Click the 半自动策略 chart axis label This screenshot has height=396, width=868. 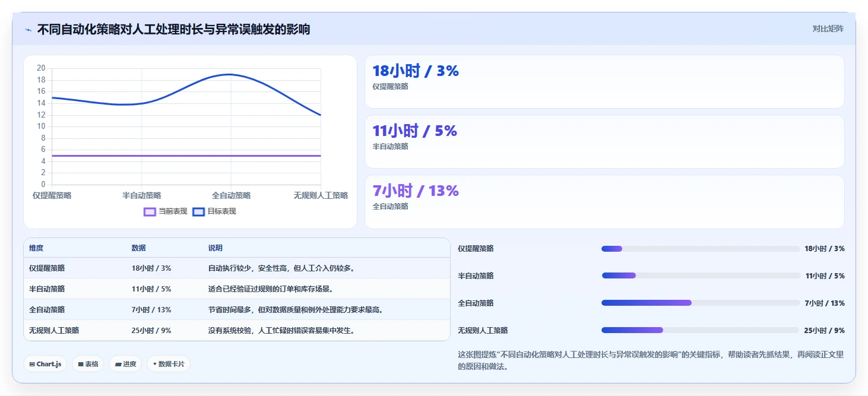click(x=141, y=195)
